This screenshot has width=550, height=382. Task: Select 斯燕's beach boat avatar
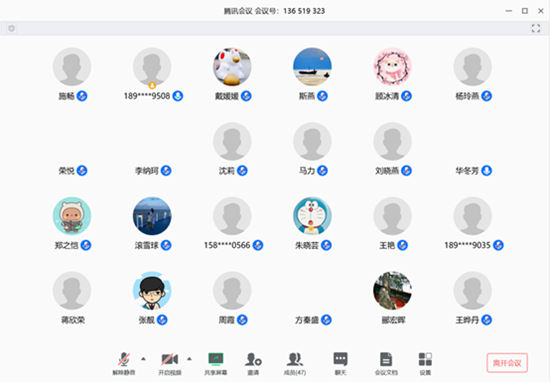(312, 67)
